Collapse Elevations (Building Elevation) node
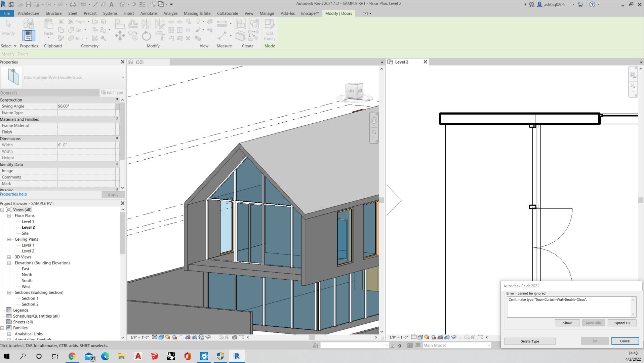The height and width of the screenshot is (363, 644). [x=9, y=263]
